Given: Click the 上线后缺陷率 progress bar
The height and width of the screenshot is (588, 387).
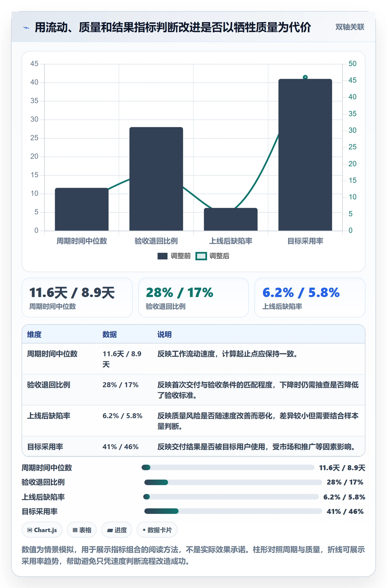Looking at the screenshot, I should click(x=231, y=497).
